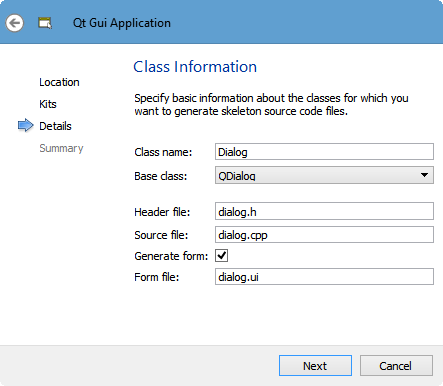Click the Source file field dialog.cpp
The height and width of the screenshot is (386, 443).
[324, 235]
